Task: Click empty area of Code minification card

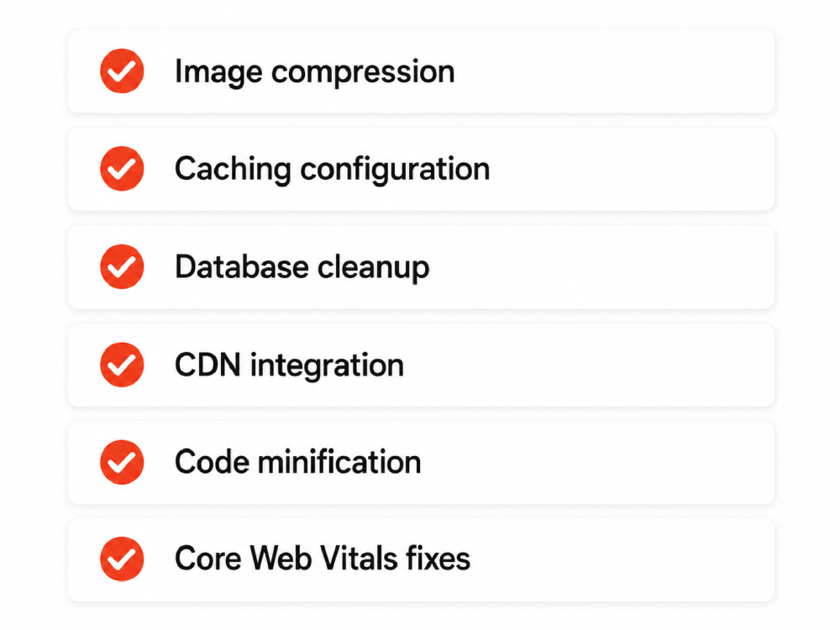Action: 595,462
